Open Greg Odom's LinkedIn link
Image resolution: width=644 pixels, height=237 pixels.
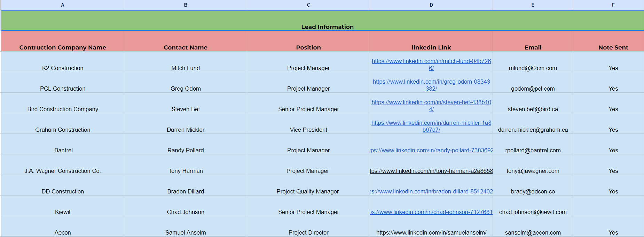tap(431, 82)
